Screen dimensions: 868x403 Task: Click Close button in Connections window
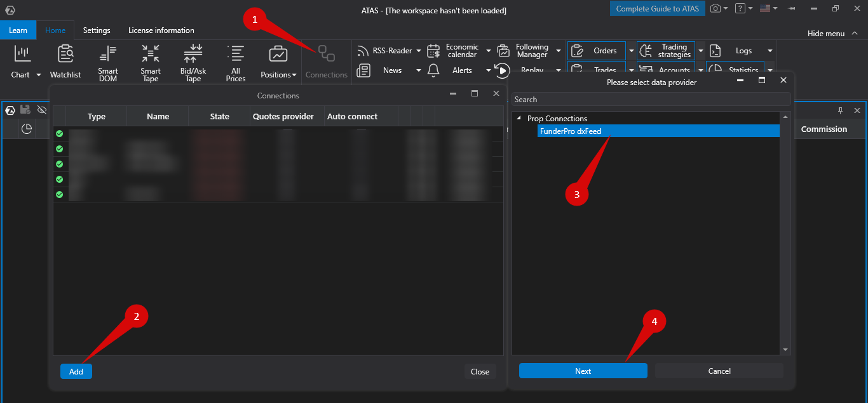click(x=480, y=372)
